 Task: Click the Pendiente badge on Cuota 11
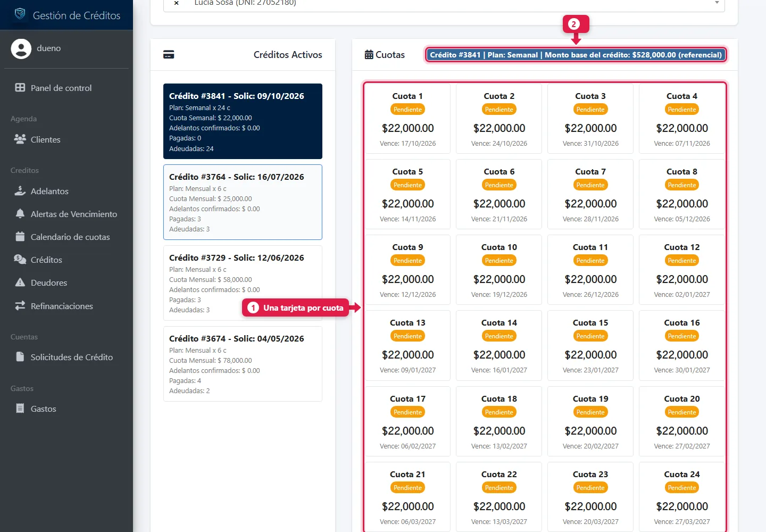click(x=590, y=261)
